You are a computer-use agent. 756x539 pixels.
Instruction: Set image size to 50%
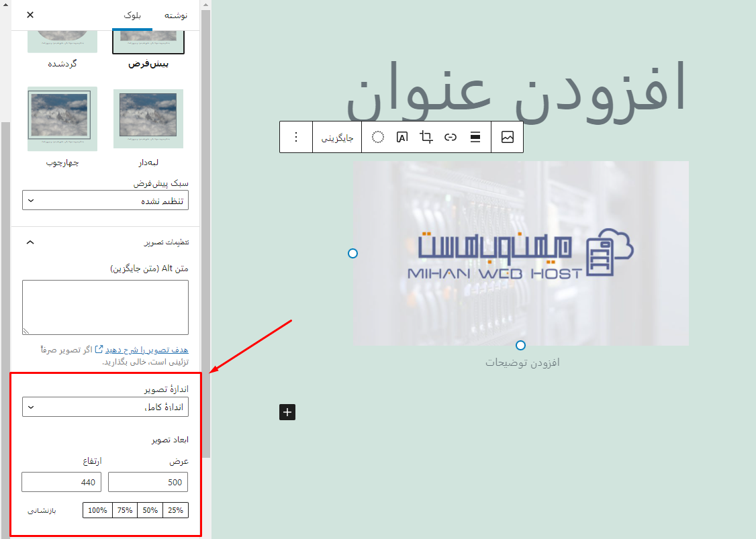pos(150,510)
